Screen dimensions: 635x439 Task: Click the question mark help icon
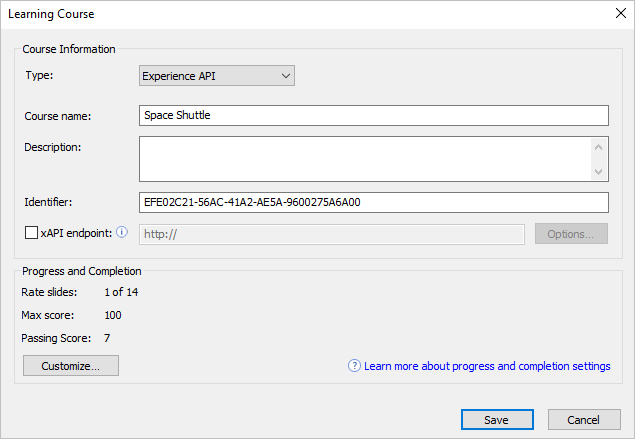tap(354, 366)
